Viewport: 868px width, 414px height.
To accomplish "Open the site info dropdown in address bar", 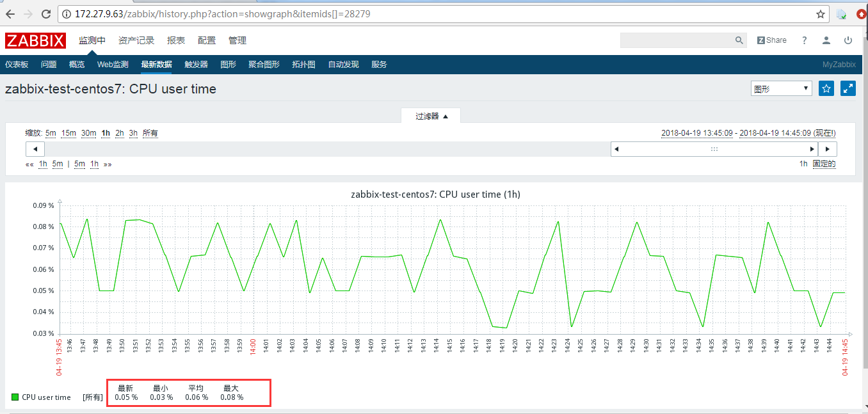I will (67, 13).
